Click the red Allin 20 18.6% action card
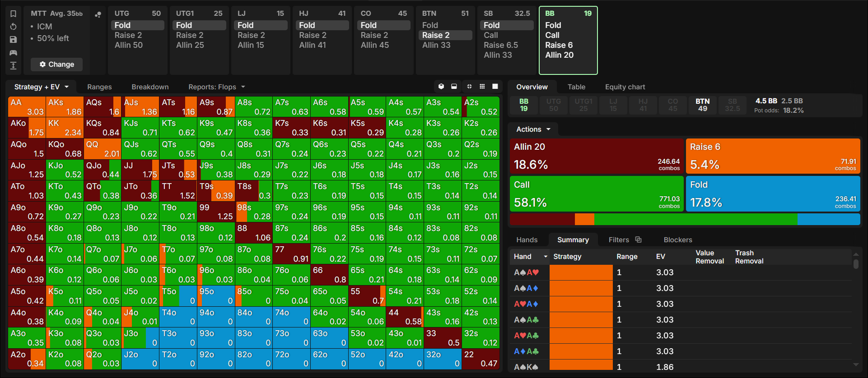This screenshot has width=868, height=378. [x=597, y=156]
